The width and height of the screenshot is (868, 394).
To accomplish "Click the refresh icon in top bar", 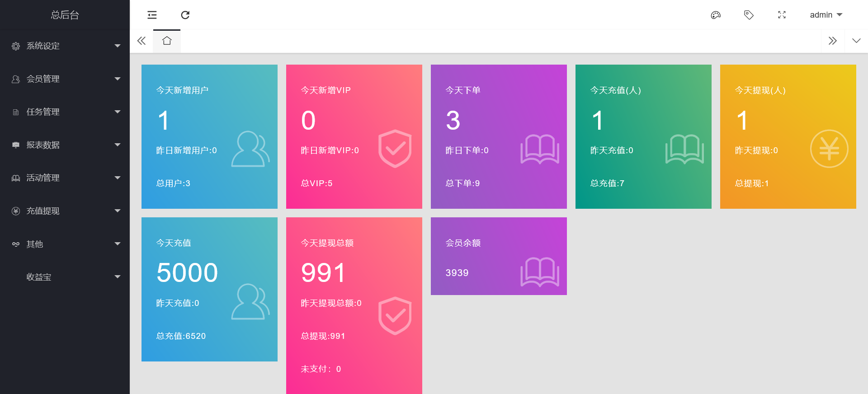I will coord(185,15).
